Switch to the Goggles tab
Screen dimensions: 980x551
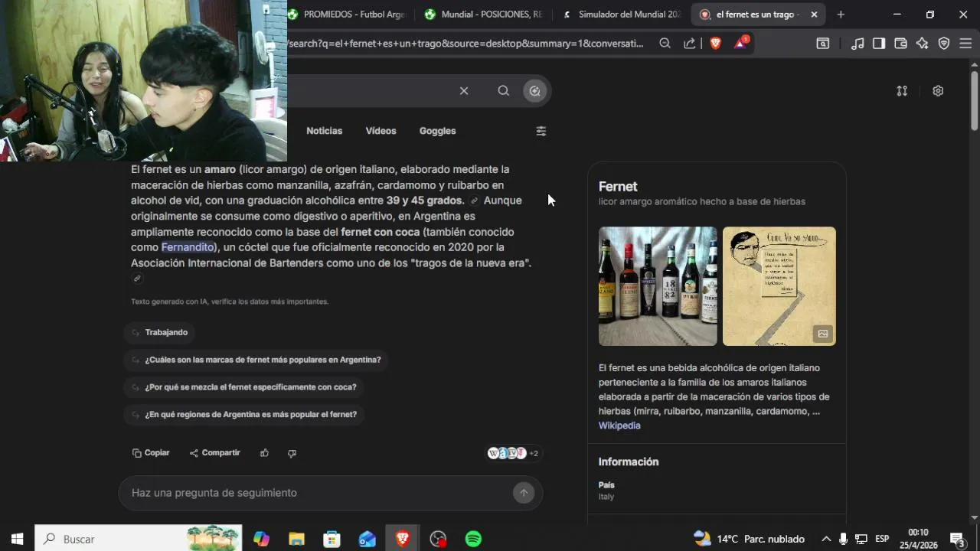pyautogui.click(x=438, y=131)
